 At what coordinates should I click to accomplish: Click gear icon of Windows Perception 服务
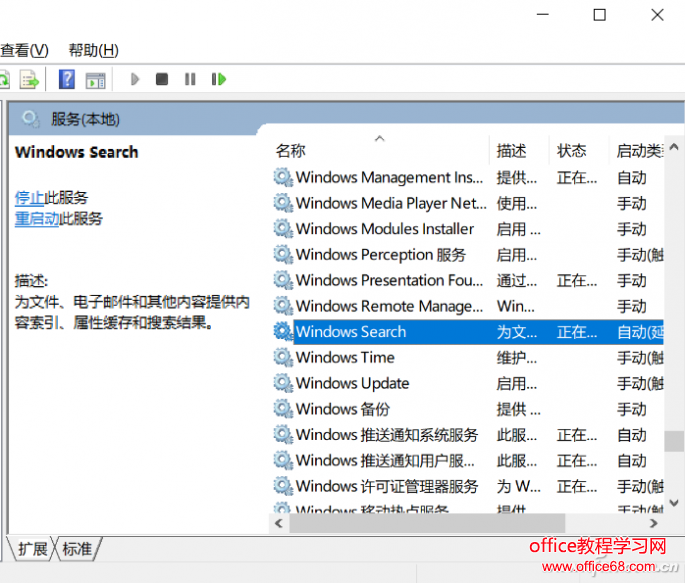point(283,255)
